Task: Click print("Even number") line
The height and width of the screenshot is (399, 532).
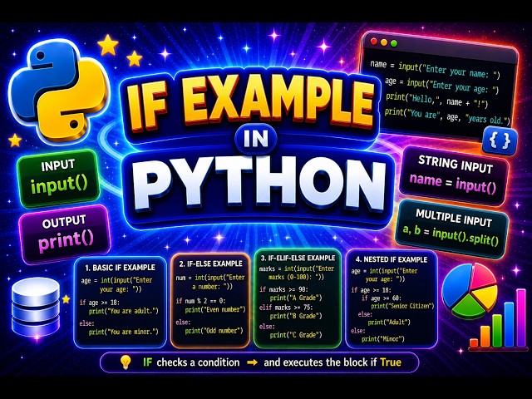Action: [x=215, y=309]
